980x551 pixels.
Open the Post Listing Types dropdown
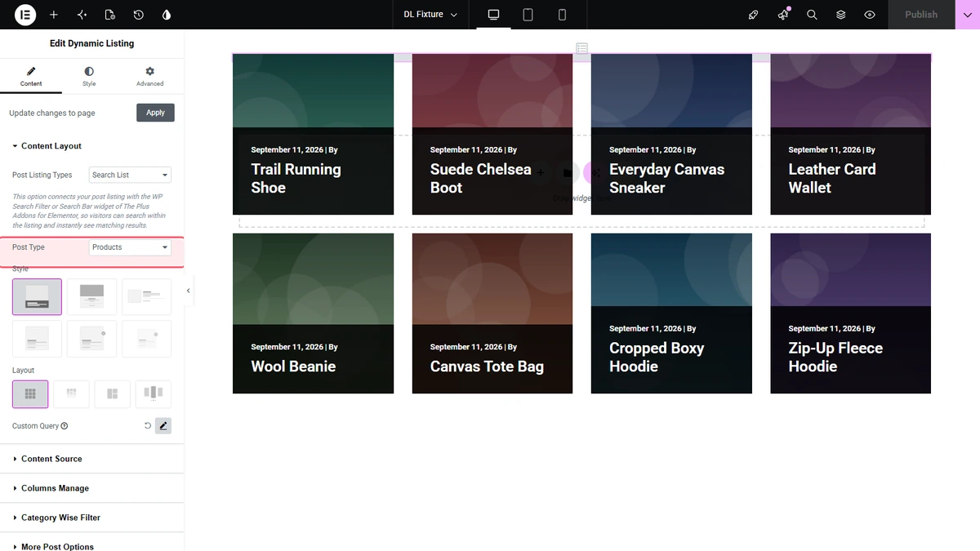130,175
